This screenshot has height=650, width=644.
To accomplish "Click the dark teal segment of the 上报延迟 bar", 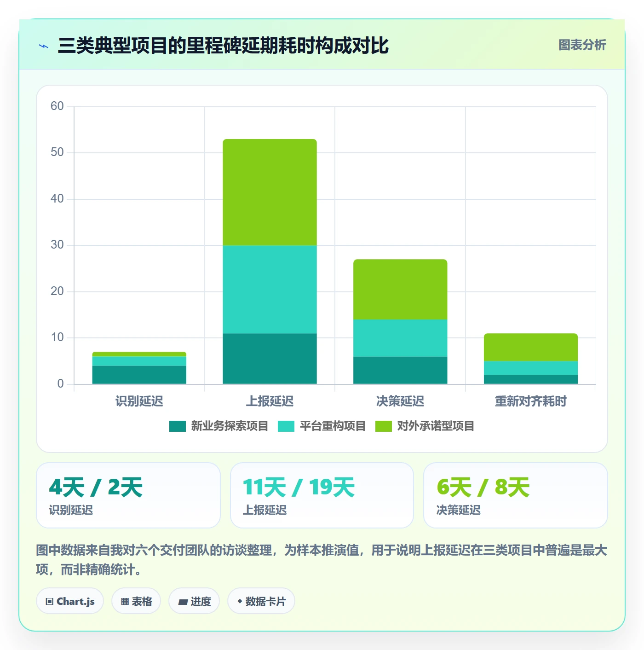I will click(x=270, y=359).
